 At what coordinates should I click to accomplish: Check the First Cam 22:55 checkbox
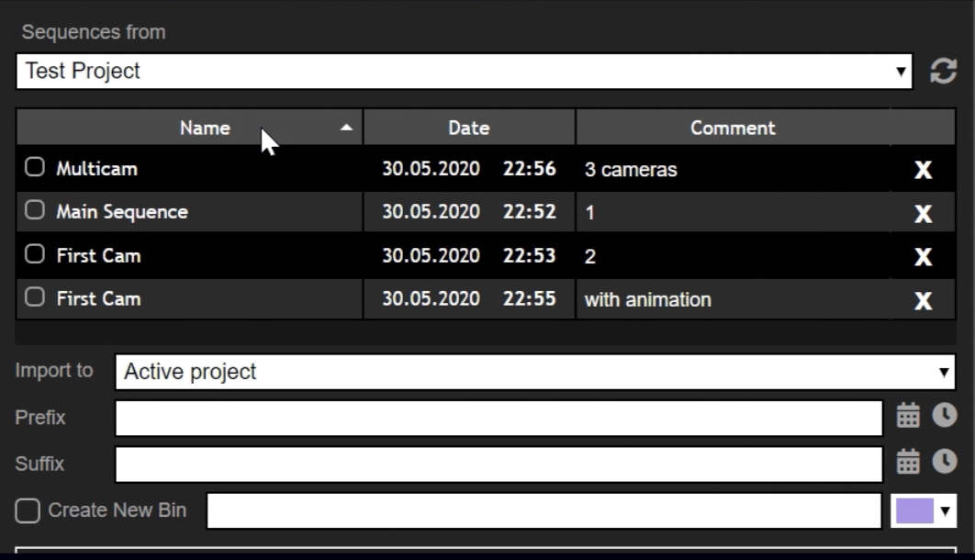point(35,297)
